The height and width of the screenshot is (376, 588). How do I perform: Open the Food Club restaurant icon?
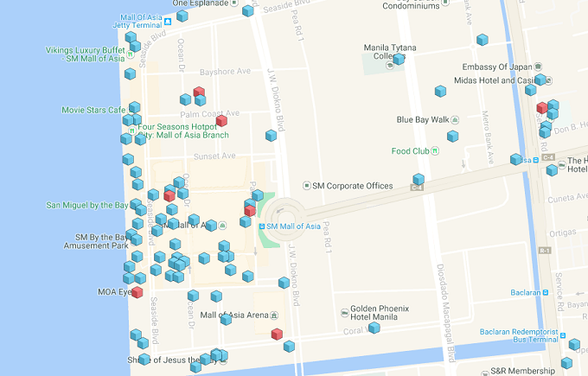435,151
